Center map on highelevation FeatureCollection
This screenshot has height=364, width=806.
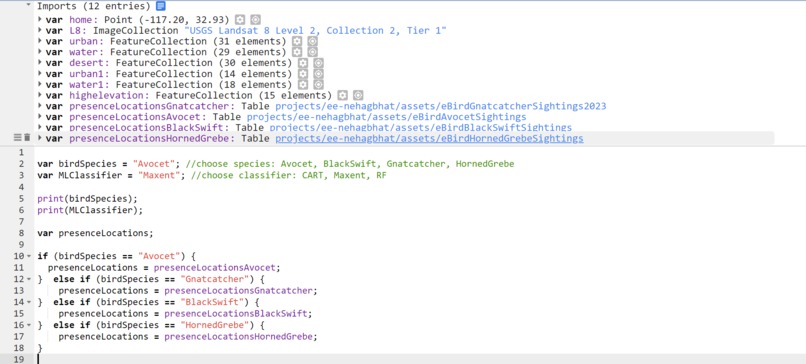[x=358, y=95]
